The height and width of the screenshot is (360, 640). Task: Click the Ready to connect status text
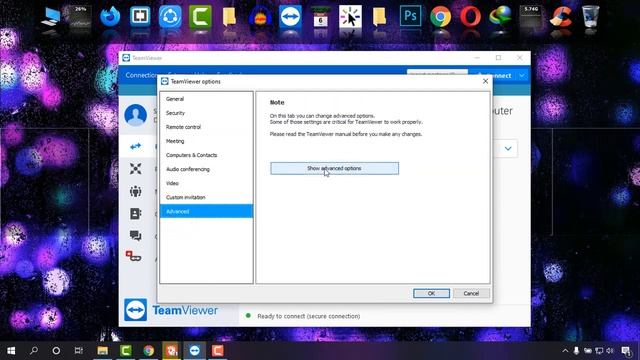309,316
